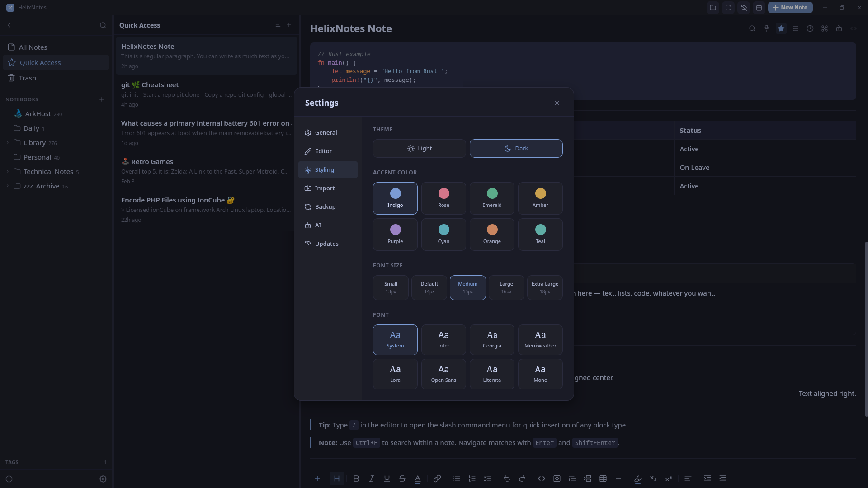Apply strikethrough formatting in the editor
Image resolution: width=868 pixels, height=488 pixels.
click(x=402, y=479)
